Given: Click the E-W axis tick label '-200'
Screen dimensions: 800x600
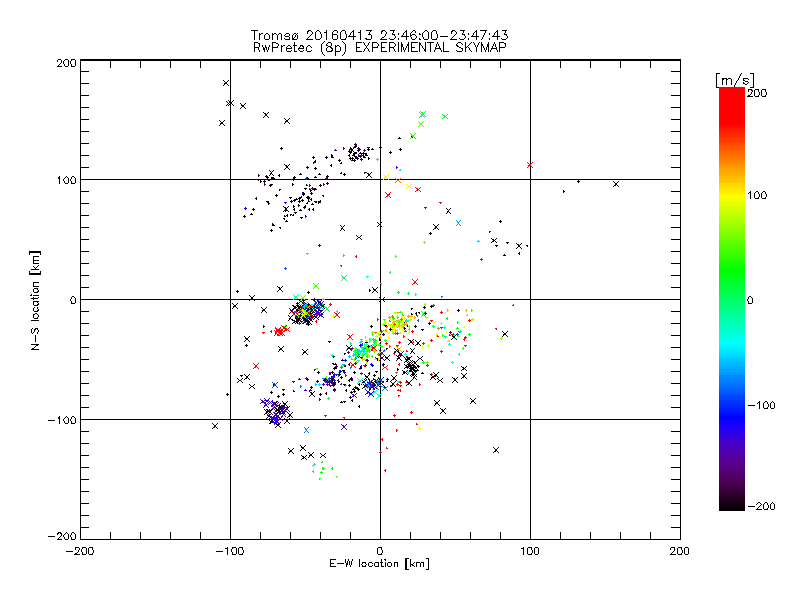Looking at the screenshot, I should coord(80,551).
